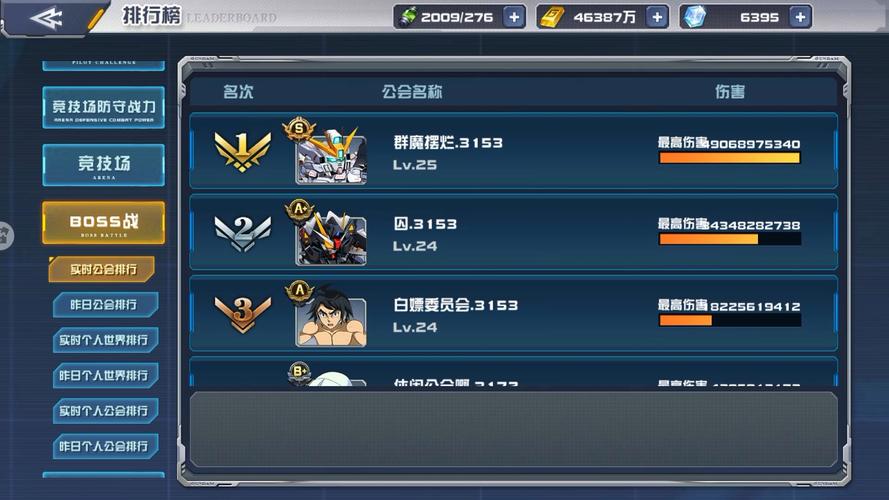889x500 pixels.
Task: Show the 实时公会排行 ranking
Action: (x=102, y=269)
